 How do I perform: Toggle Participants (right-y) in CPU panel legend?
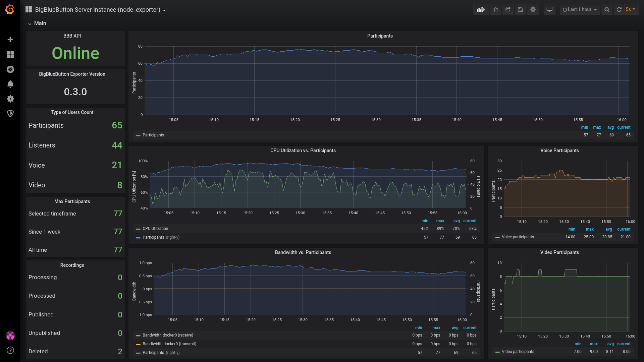point(161,237)
